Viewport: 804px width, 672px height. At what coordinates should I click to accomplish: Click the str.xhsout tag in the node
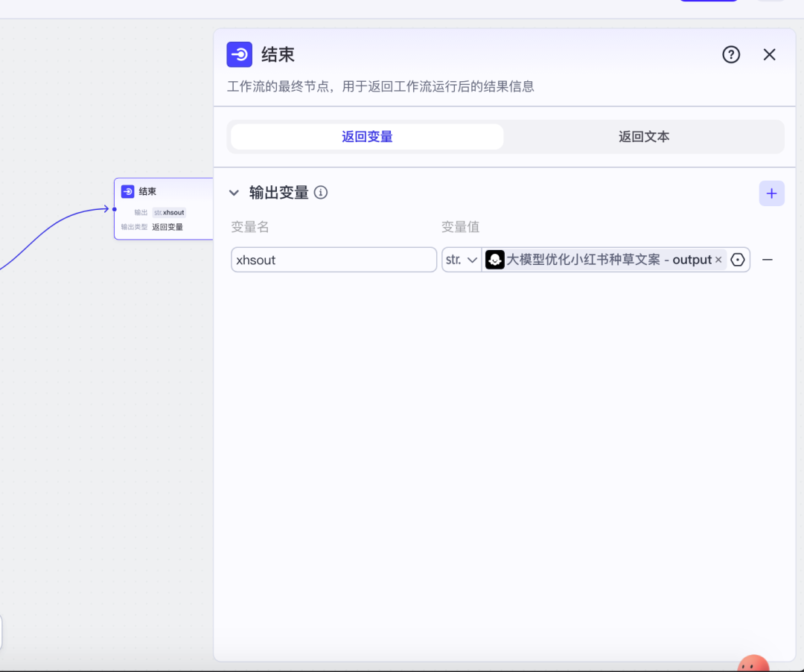169,213
